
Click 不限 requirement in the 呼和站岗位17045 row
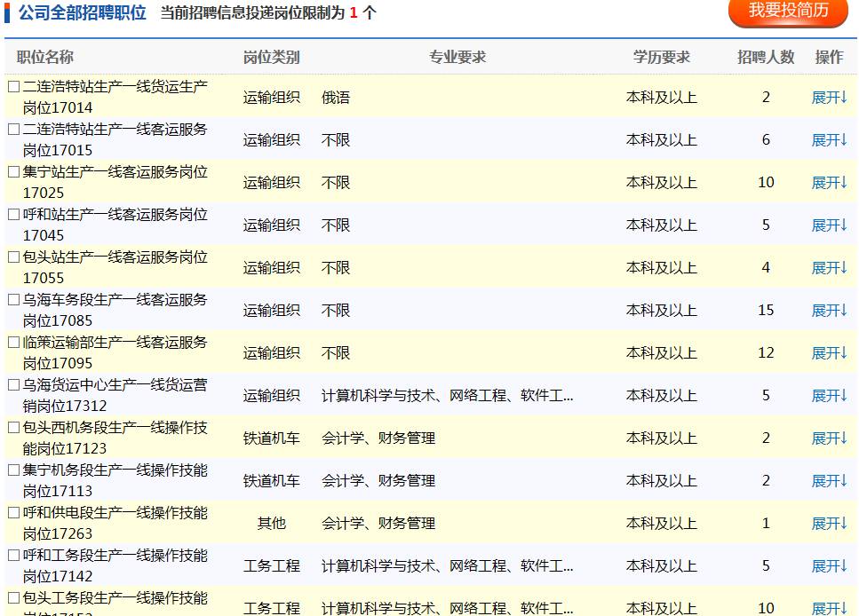click(335, 225)
